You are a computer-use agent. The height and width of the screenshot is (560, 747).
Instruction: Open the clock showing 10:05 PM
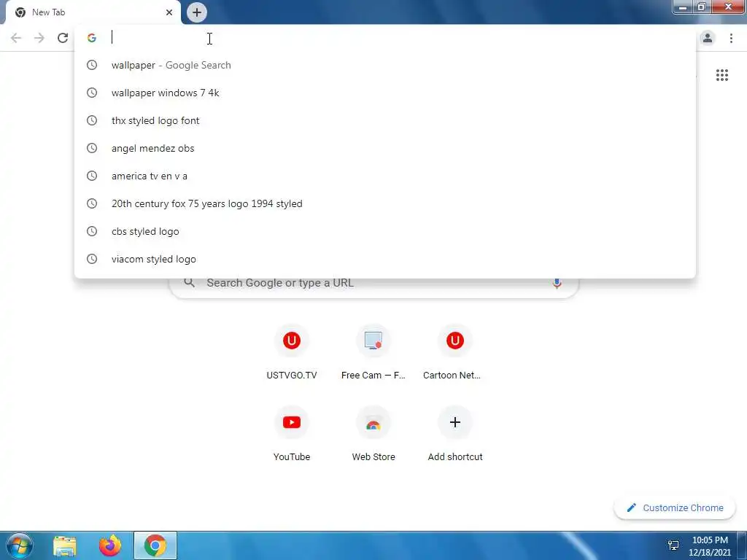[710, 546]
